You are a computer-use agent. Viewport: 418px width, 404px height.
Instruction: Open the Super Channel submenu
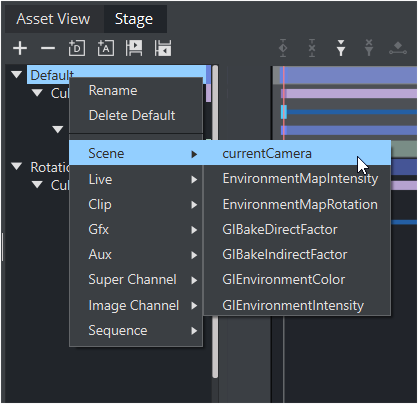pos(136,280)
